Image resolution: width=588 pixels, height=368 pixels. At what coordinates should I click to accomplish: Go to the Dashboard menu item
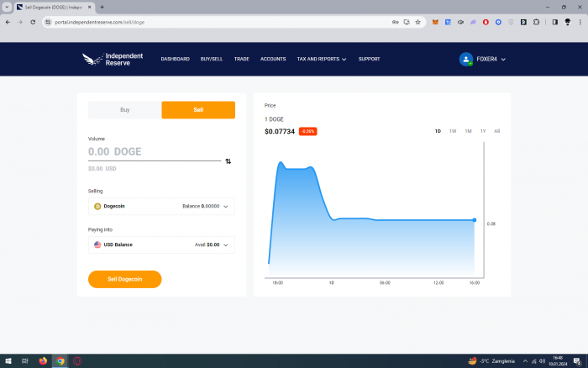point(175,59)
